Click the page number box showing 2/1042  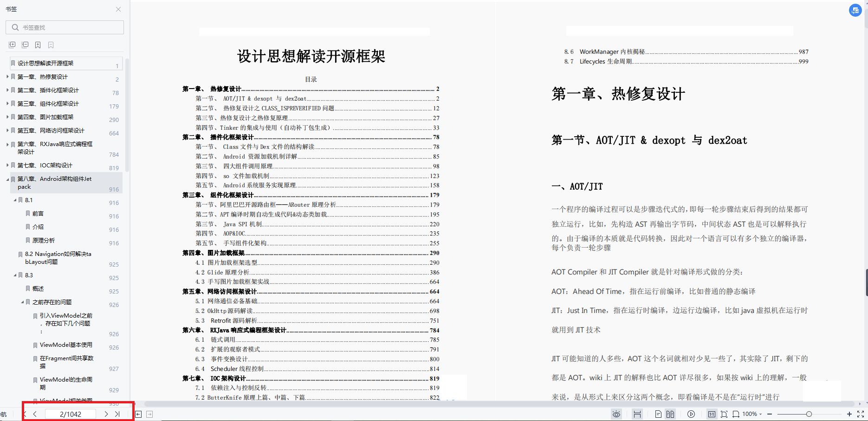click(71, 414)
